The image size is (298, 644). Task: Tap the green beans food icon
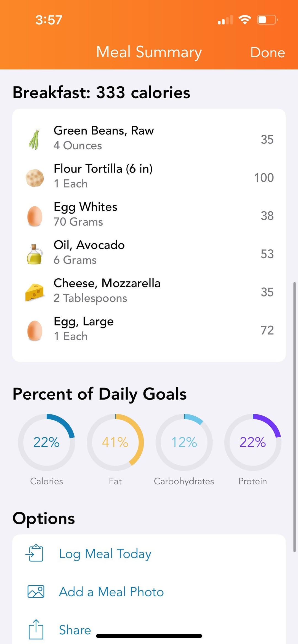pos(34,140)
